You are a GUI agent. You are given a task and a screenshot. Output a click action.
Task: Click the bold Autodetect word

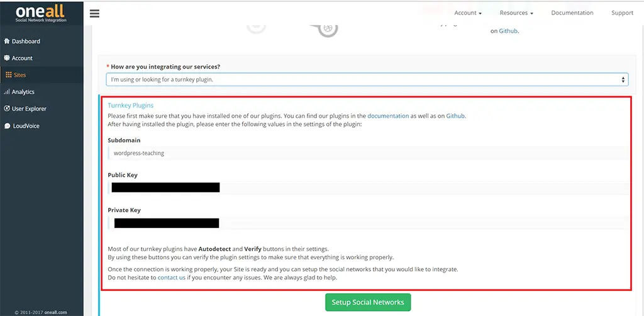tap(216, 249)
